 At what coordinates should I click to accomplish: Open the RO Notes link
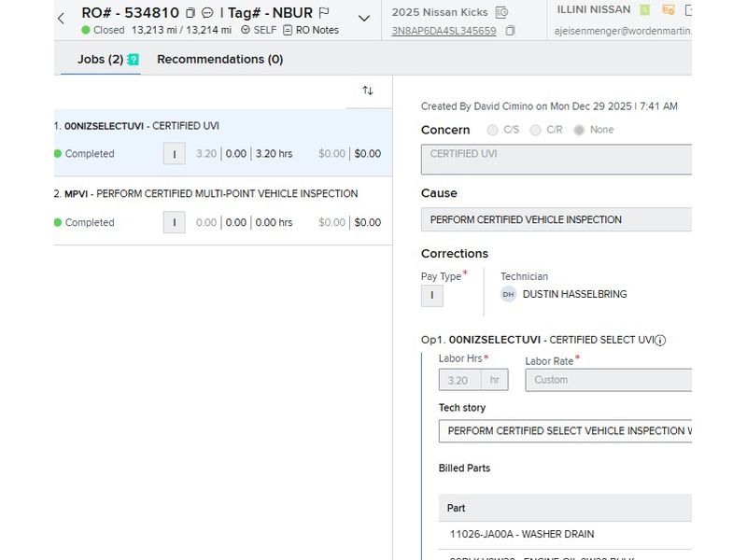pos(310,30)
